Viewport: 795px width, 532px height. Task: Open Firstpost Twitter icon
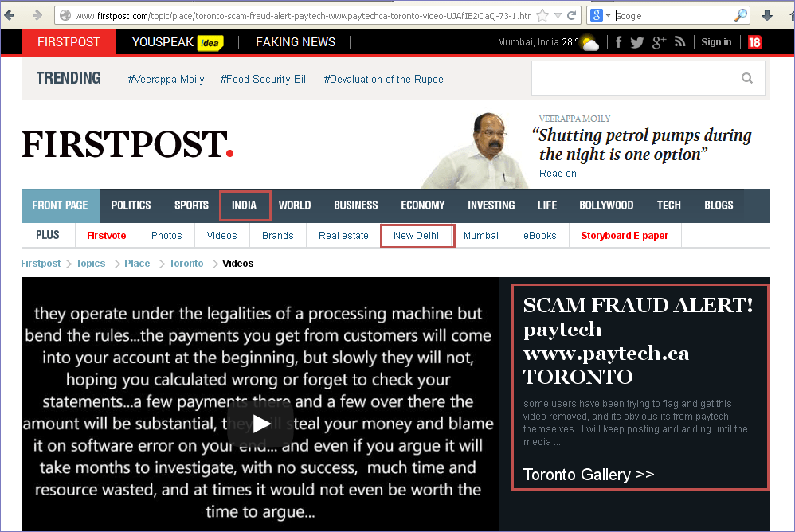coord(637,42)
